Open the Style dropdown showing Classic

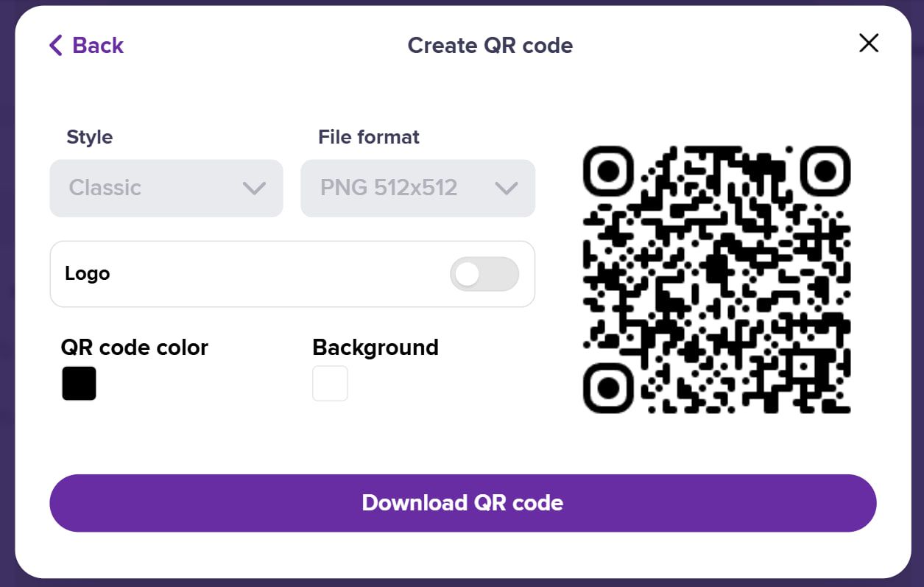point(166,188)
